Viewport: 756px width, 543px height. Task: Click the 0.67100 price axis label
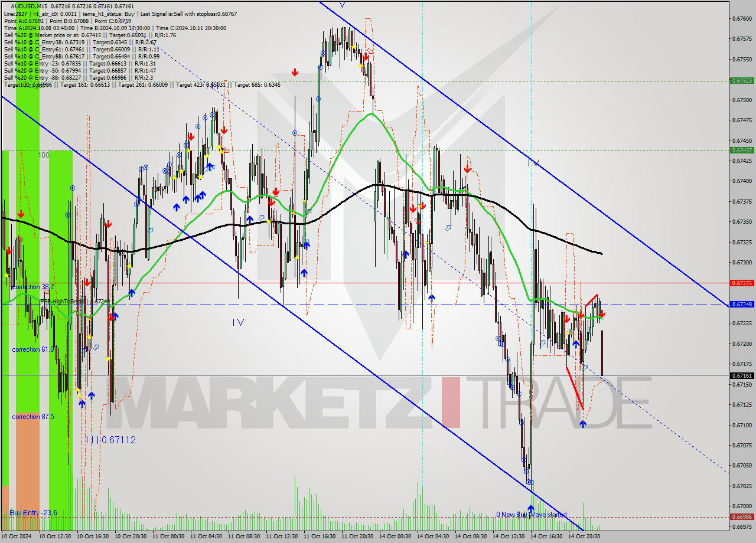741,425
